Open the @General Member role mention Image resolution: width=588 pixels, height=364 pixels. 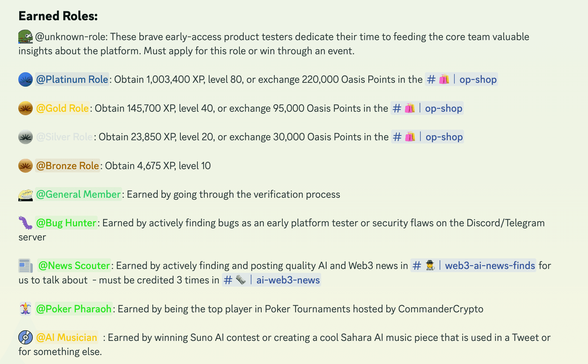coord(78,195)
